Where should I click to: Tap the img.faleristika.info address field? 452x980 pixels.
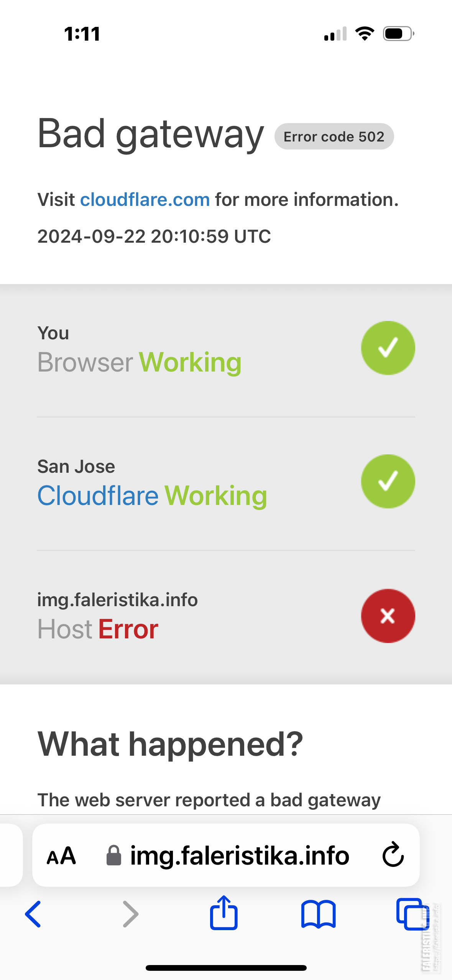click(226, 855)
